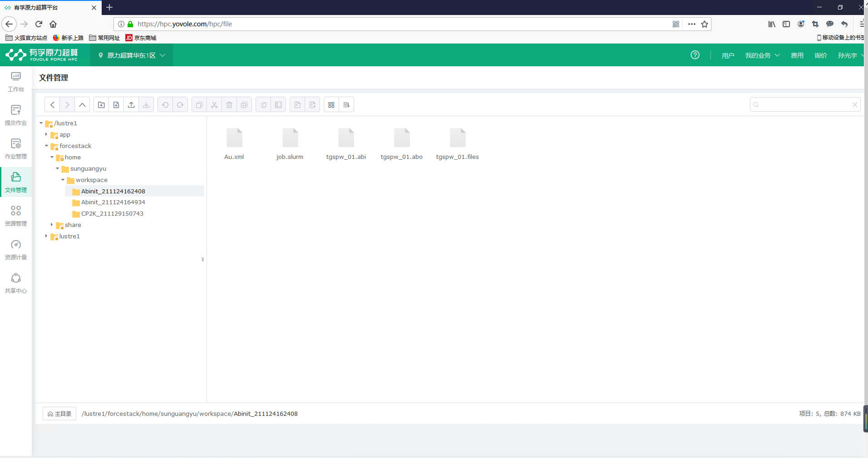Click the file search input field
This screenshot has width=868, height=458.
804,105
